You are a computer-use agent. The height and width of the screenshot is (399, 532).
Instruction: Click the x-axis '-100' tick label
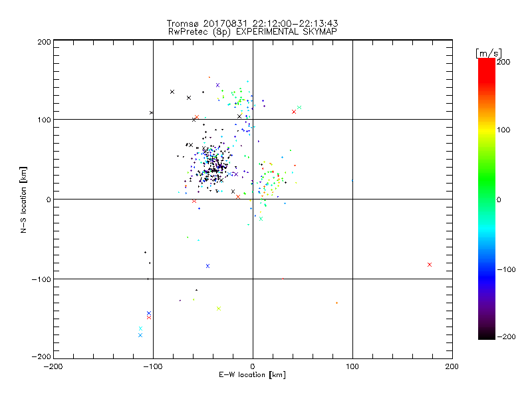point(153,366)
